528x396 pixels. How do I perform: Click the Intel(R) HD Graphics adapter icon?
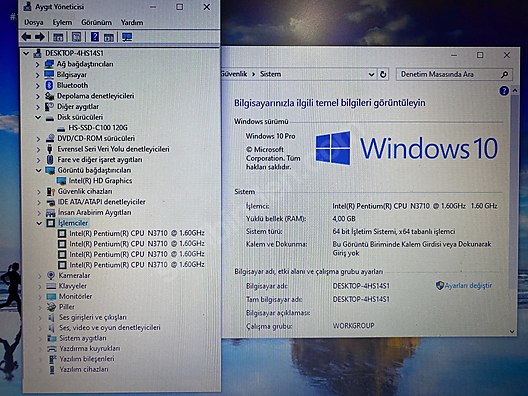point(61,181)
